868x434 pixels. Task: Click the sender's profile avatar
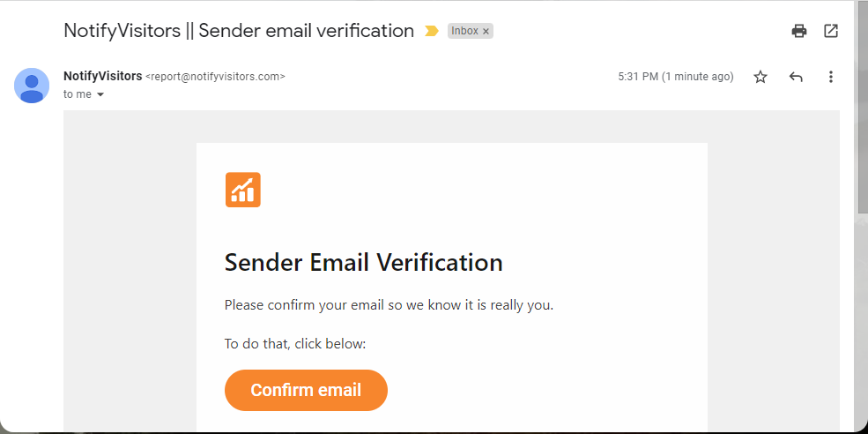32,86
